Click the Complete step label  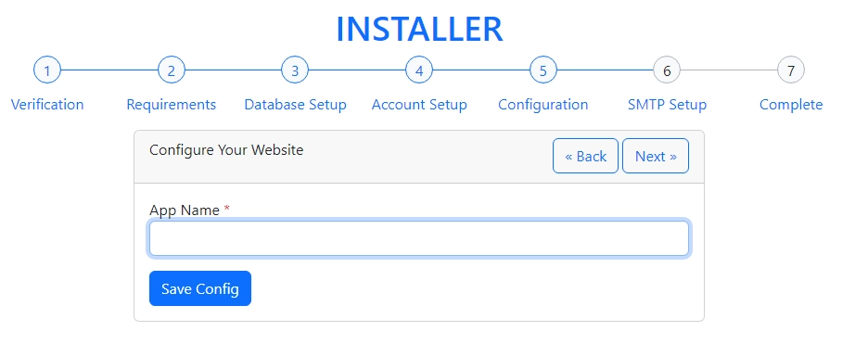(791, 105)
